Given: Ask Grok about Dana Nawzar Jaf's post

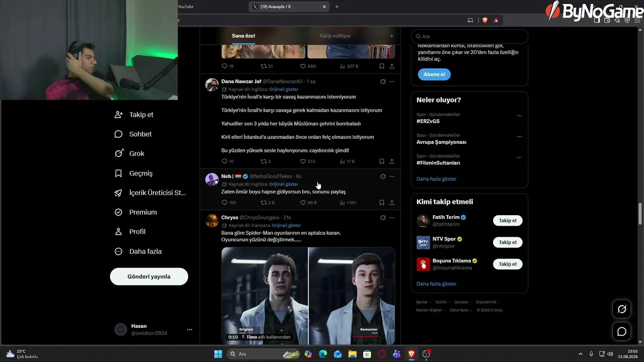Looking at the screenshot, I should [x=383, y=81].
